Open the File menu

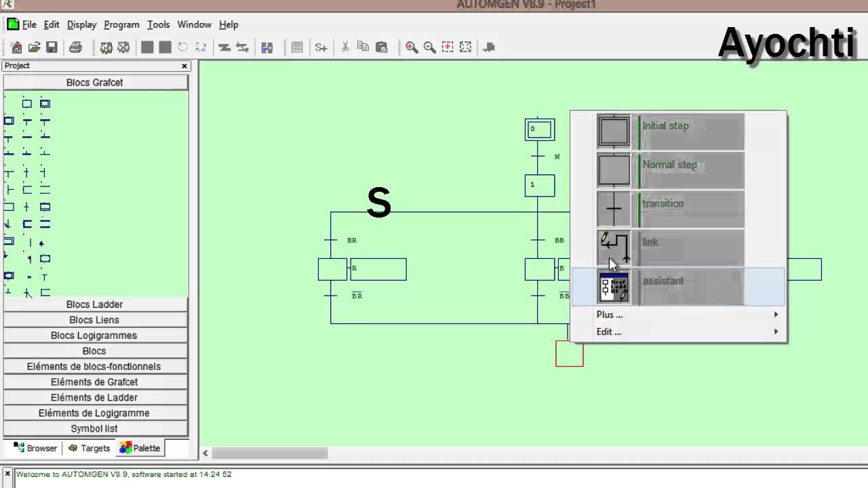[x=29, y=24]
